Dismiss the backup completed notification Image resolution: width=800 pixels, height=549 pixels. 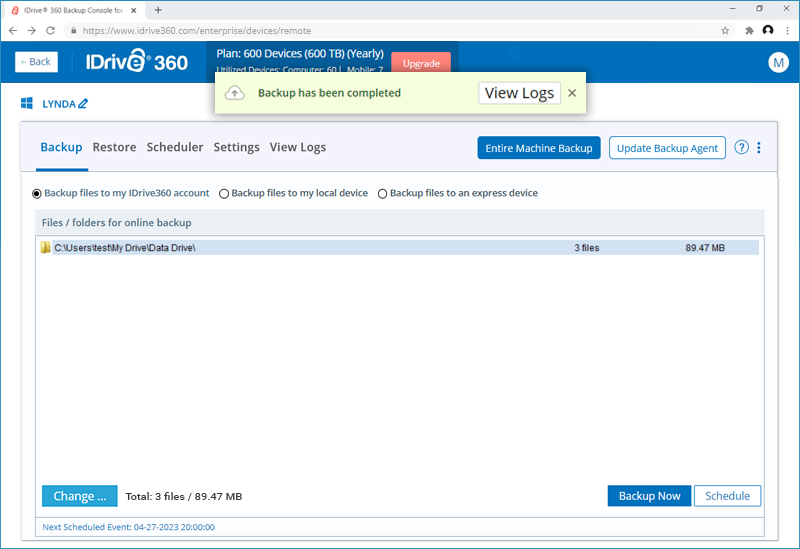pyautogui.click(x=572, y=93)
